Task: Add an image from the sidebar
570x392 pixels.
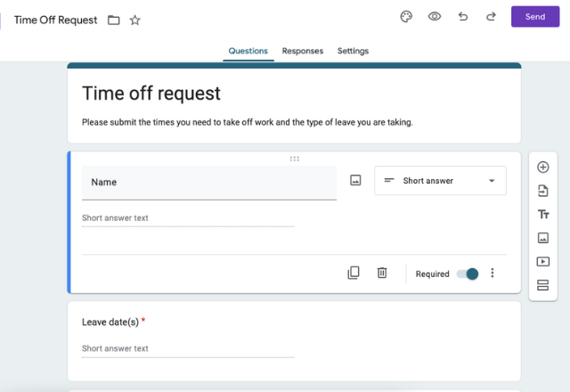Action: click(x=542, y=238)
